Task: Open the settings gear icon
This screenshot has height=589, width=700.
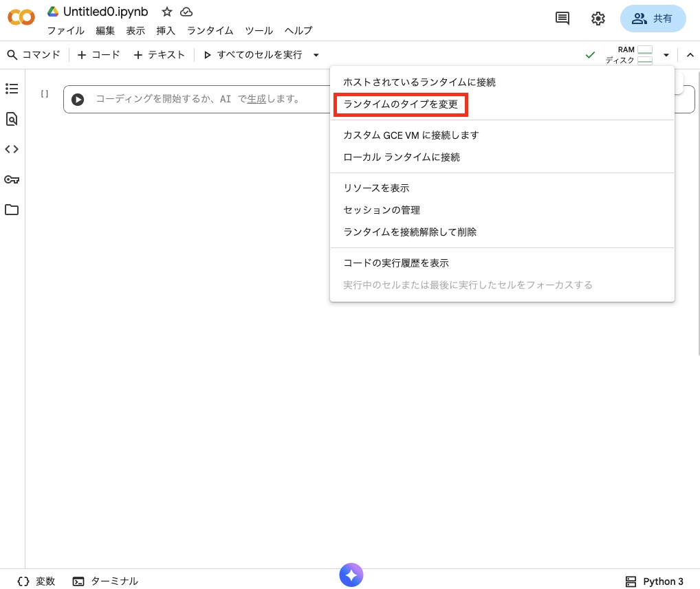Action: click(598, 19)
